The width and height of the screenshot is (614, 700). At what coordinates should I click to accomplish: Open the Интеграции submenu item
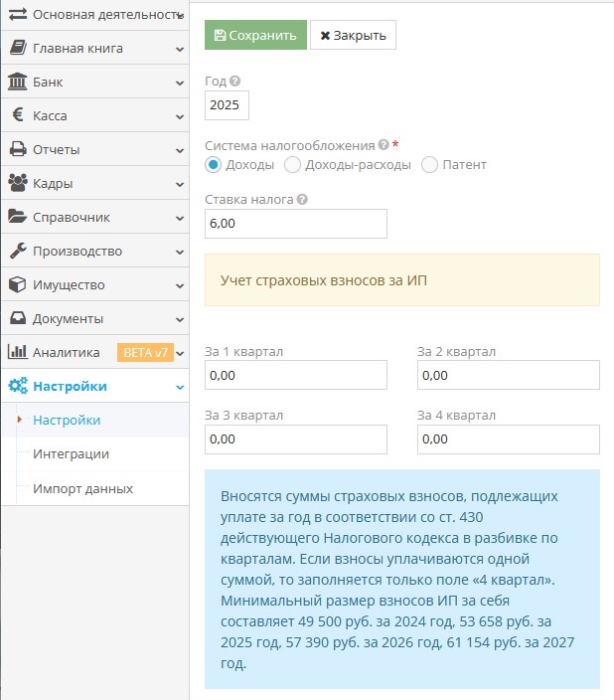71,454
